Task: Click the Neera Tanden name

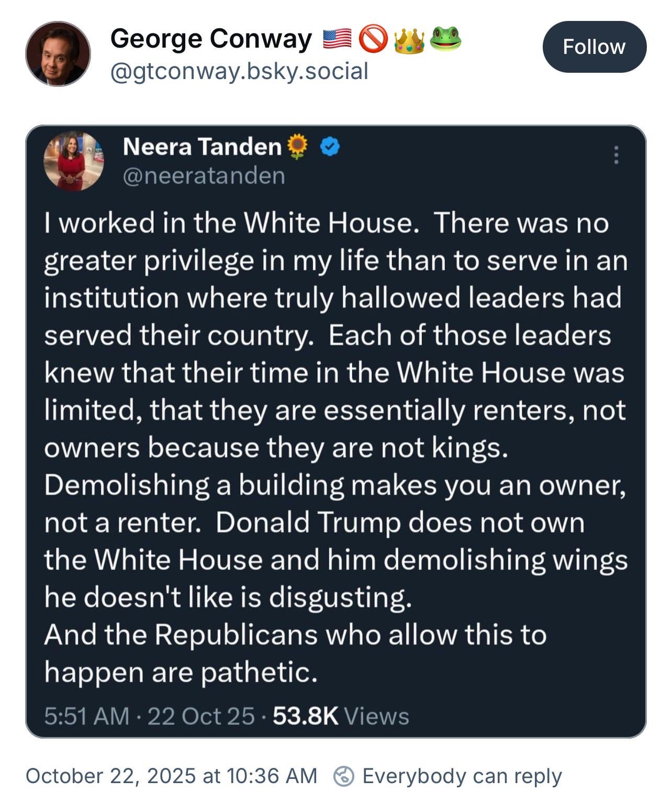Action: pos(202,147)
